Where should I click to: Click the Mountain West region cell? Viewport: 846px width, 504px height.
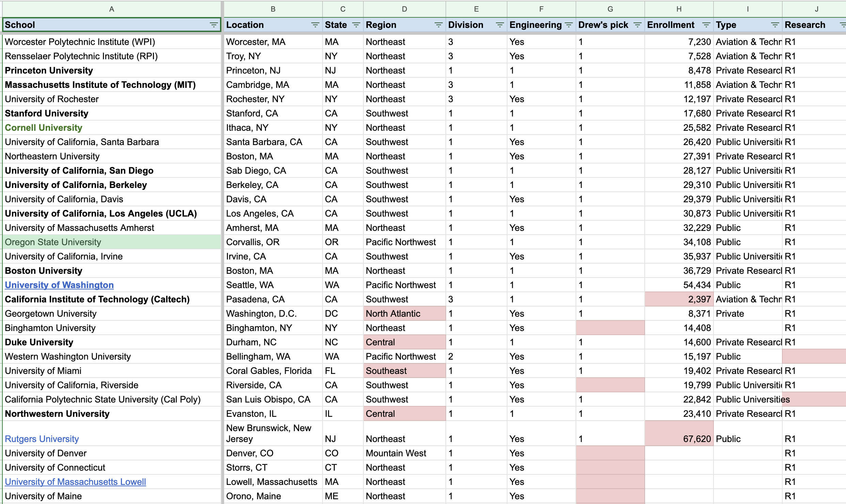point(405,453)
